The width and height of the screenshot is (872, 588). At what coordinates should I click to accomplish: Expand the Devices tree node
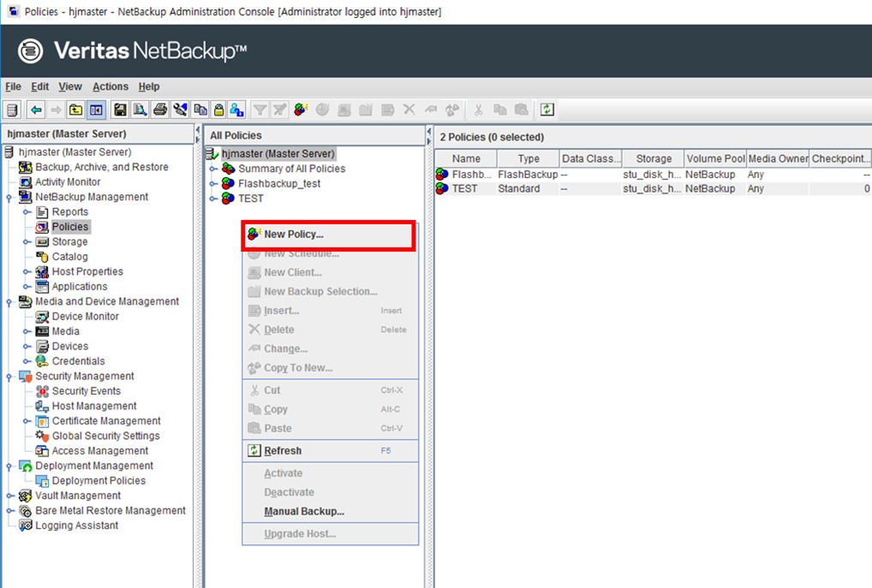pyautogui.click(x=27, y=347)
